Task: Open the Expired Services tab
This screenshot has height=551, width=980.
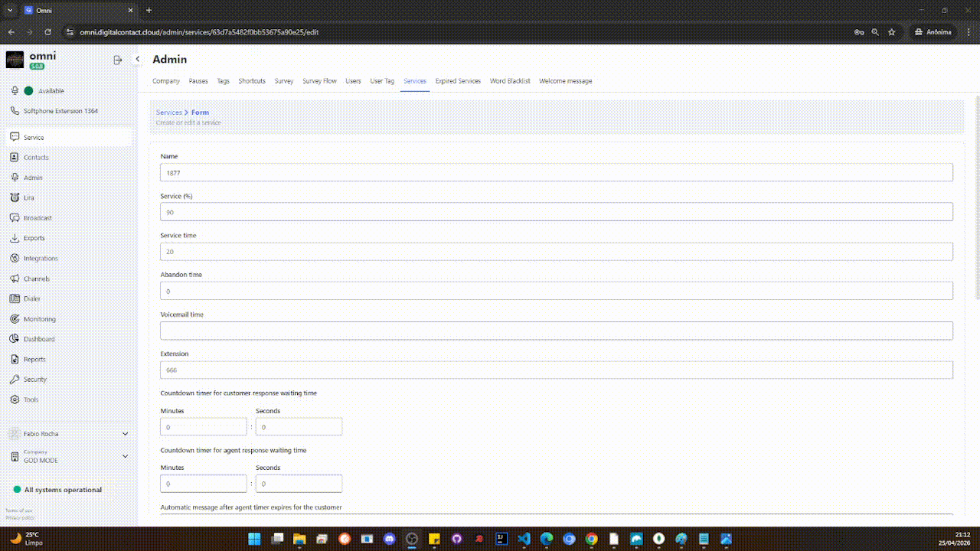Action: (458, 81)
